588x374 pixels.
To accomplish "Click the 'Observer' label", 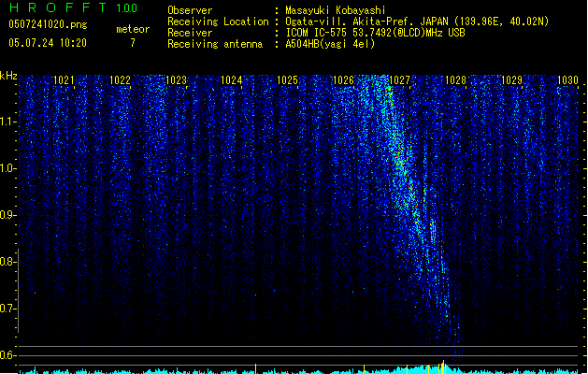I will pyautogui.click(x=190, y=10).
